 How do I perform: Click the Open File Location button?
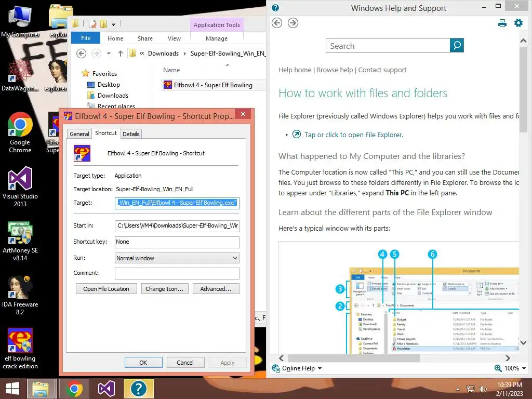click(x=106, y=289)
